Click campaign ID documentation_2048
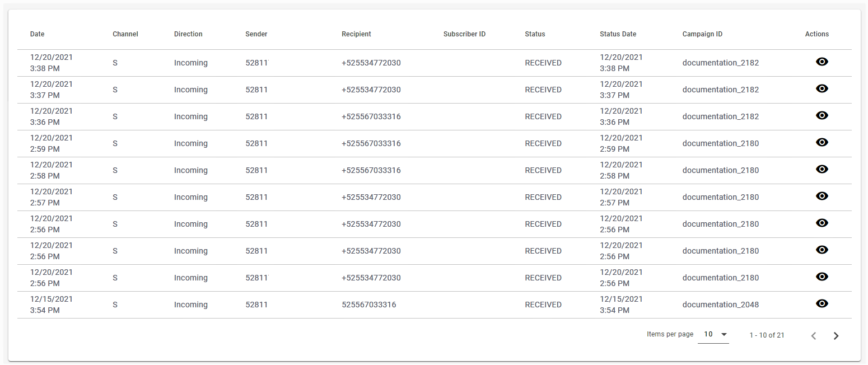Screen dimensions: 868x365 (721, 305)
